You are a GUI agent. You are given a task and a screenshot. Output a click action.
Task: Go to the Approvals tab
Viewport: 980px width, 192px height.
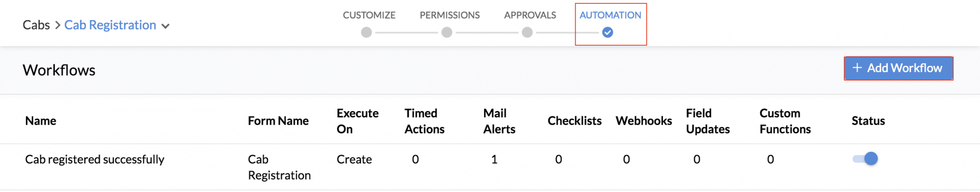(x=530, y=15)
